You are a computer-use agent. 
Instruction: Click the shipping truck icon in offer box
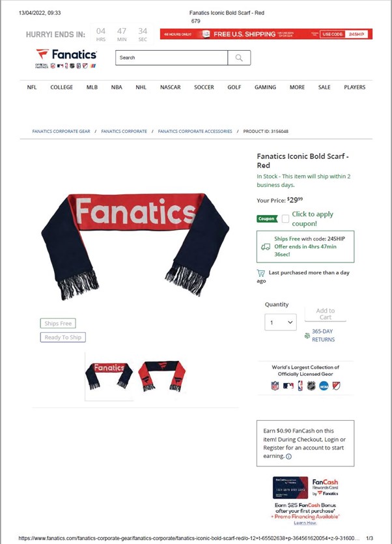(266, 247)
